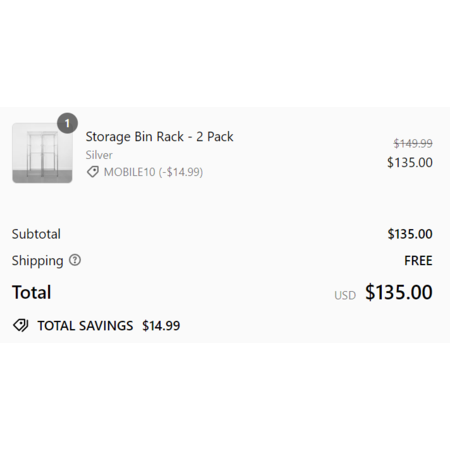This screenshot has height=450, width=450.
Task: Click the discounted $135.00 item price
Action: pos(410,163)
